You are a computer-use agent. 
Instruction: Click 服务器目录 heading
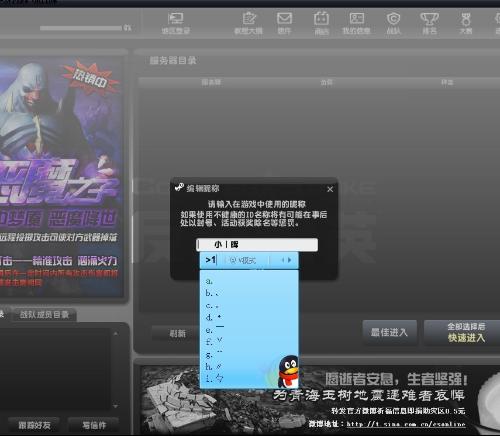tap(173, 60)
